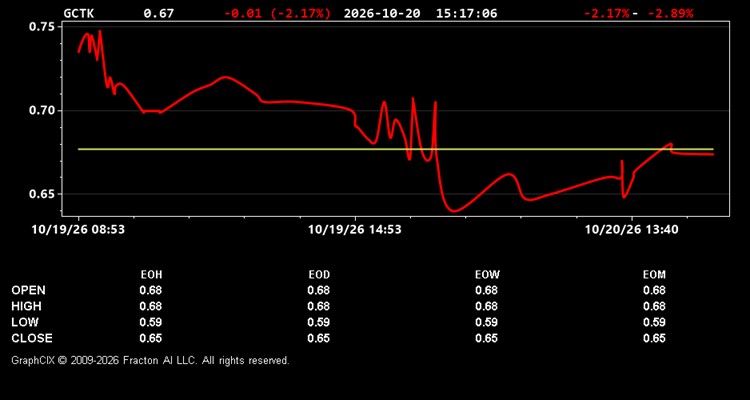Click the timestamp 15:17:06
Screen dimensions: 750x400
coord(466,13)
